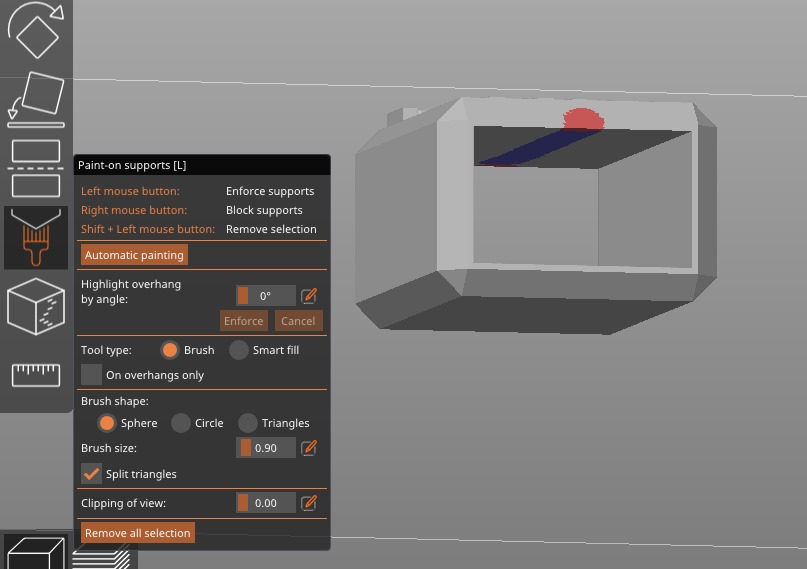
Task: Click edit icon next to Clipping of view
Action: click(x=309, y=503)
